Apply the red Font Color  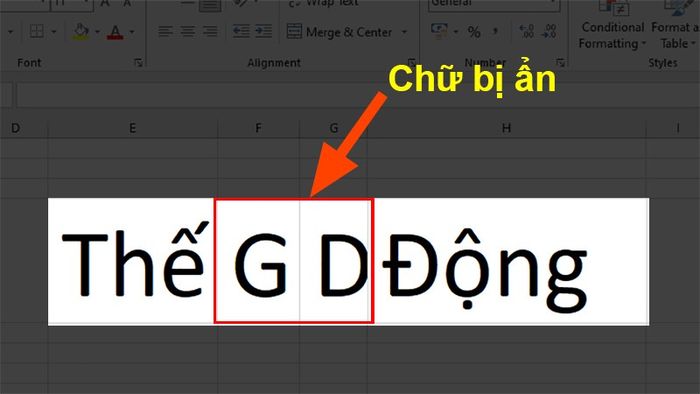point(115,32)
